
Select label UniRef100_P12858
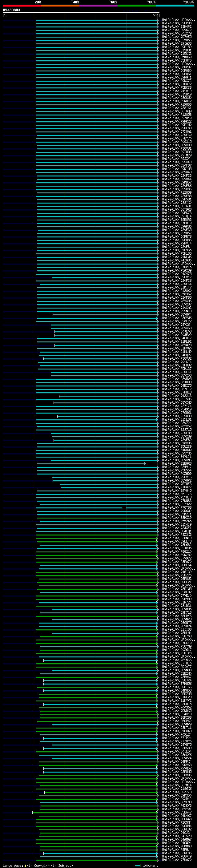point(177,115)
